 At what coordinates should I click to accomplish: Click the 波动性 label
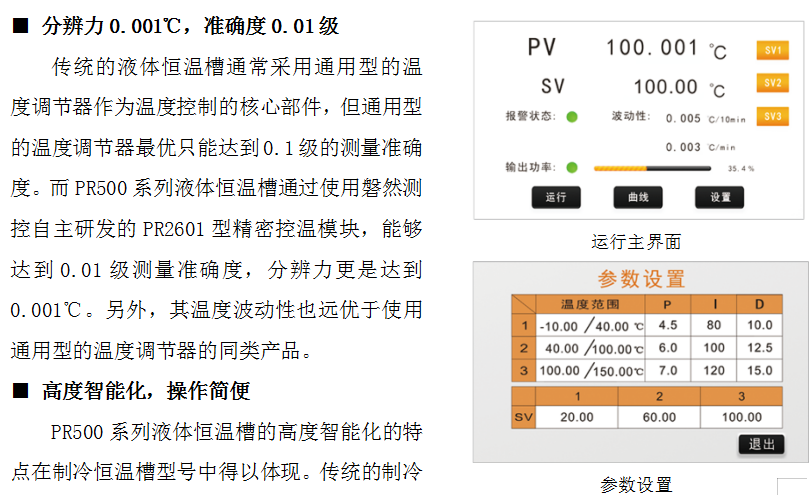631,116
